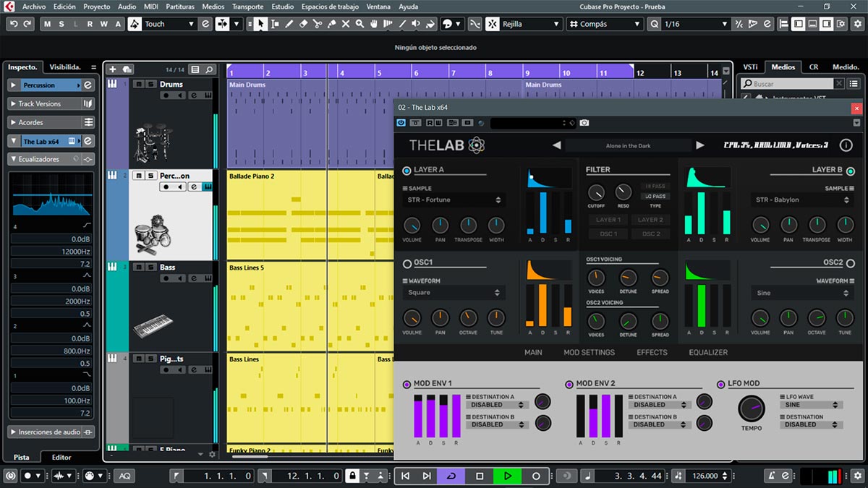
Task: Jump to the previous marker in transport
Action: tap(406, 476)
